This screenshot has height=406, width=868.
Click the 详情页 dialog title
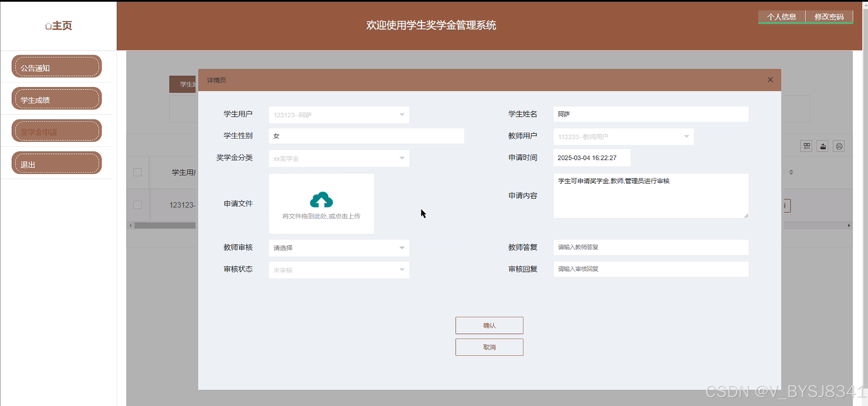click(217, 80)
